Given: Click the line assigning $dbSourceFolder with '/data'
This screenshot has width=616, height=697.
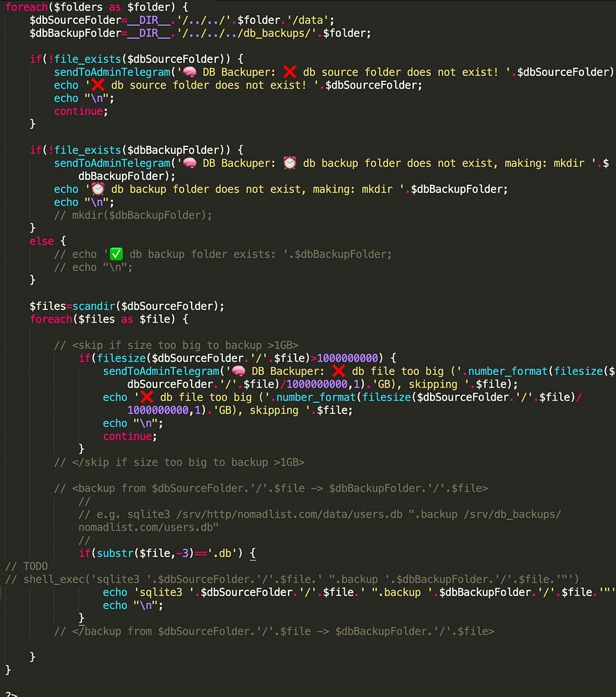Looking at the screenshot, I should [182, 20].
